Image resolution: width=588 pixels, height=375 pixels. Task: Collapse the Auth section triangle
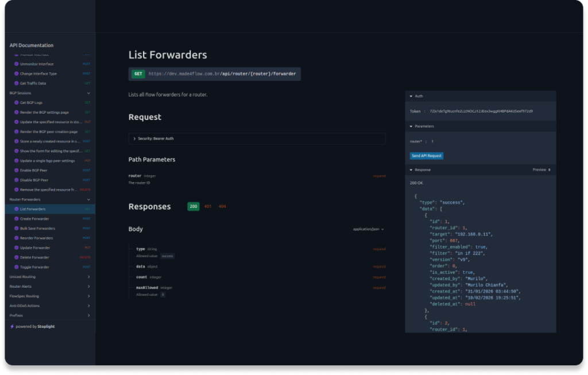pyautogui.click(x=411, y=96)
